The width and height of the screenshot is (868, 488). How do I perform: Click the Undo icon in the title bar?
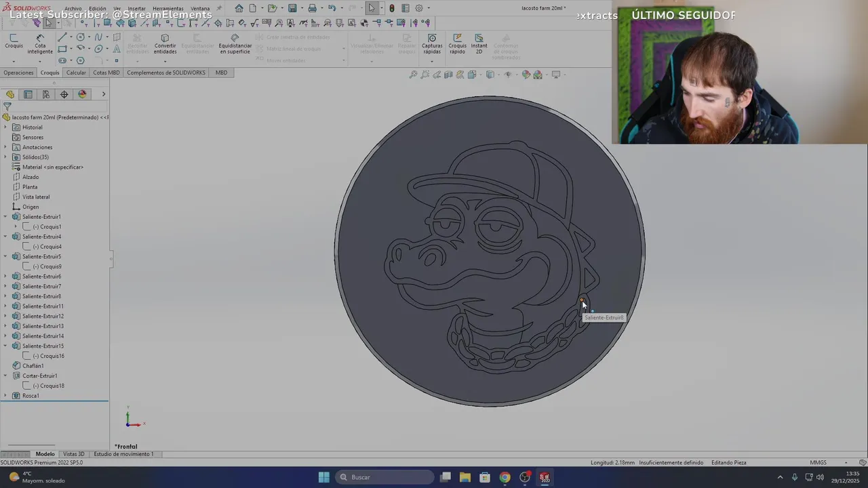click(x=332, y=8)
